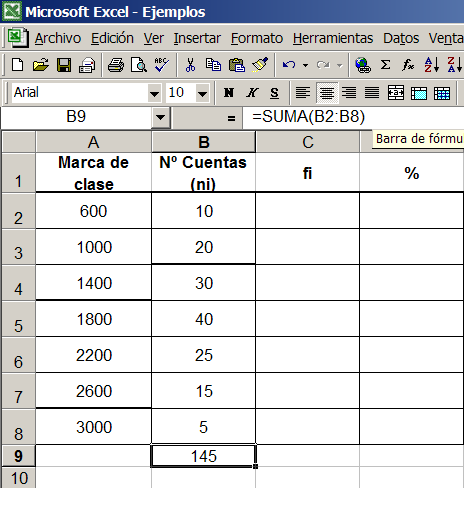Select column C header
This screenshot has width=467, height=511.
[307, 142]
